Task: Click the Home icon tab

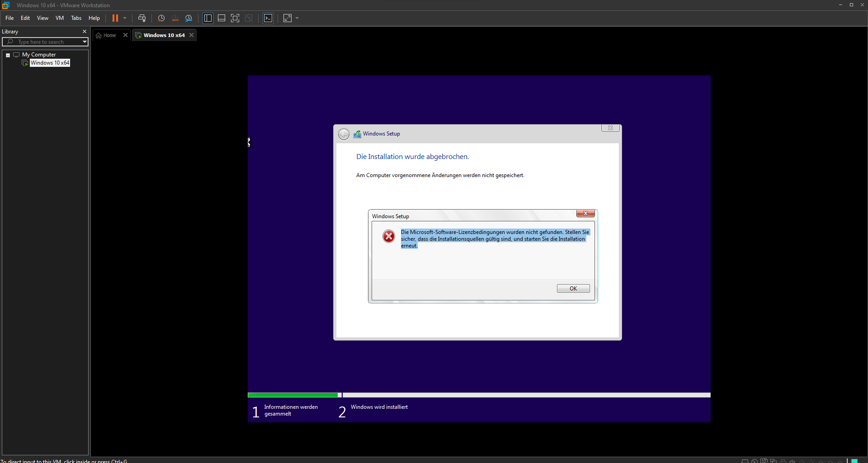Action: 106,35
